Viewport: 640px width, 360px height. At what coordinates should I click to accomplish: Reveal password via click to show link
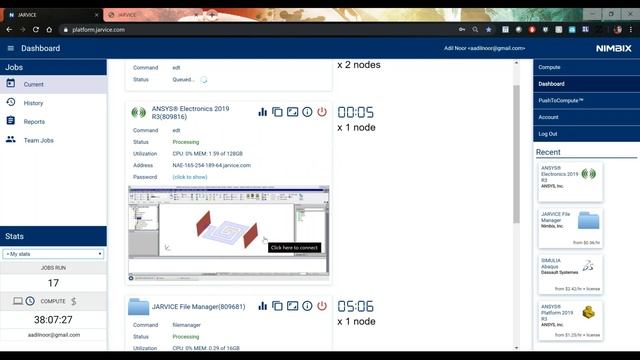coord(190,177)
